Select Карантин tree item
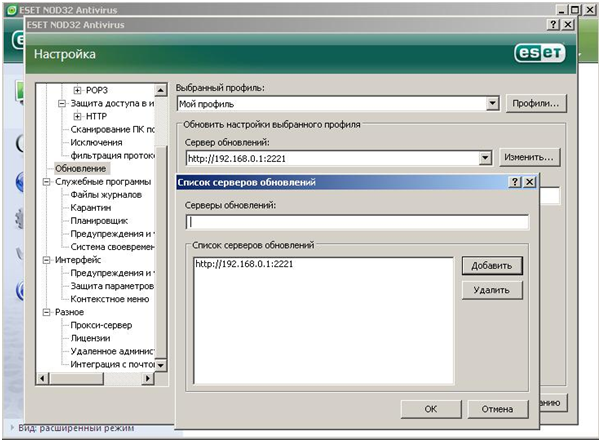Image resolution: width=601 pixels, height=442 pixels. (91, 208)
